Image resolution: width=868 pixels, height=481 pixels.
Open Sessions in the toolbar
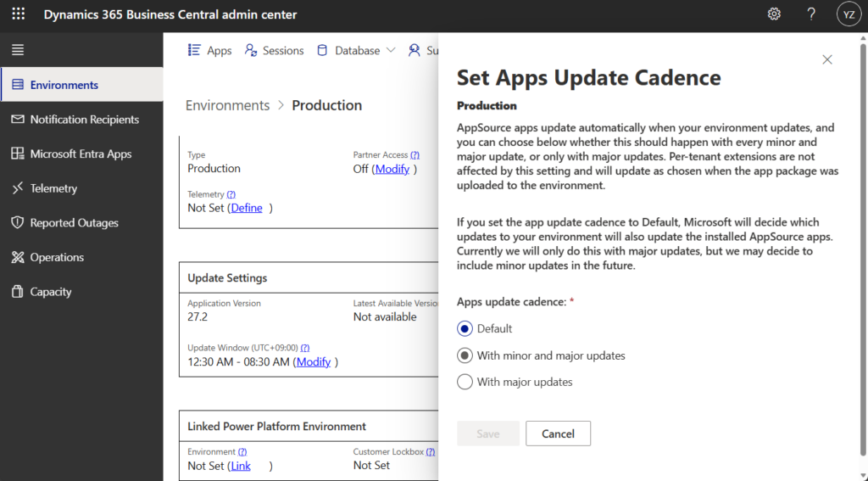274,51
